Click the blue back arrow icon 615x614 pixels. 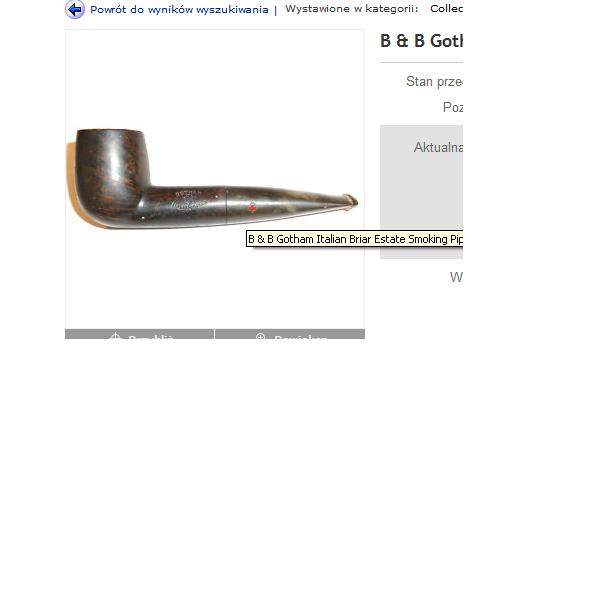[75, 9]
